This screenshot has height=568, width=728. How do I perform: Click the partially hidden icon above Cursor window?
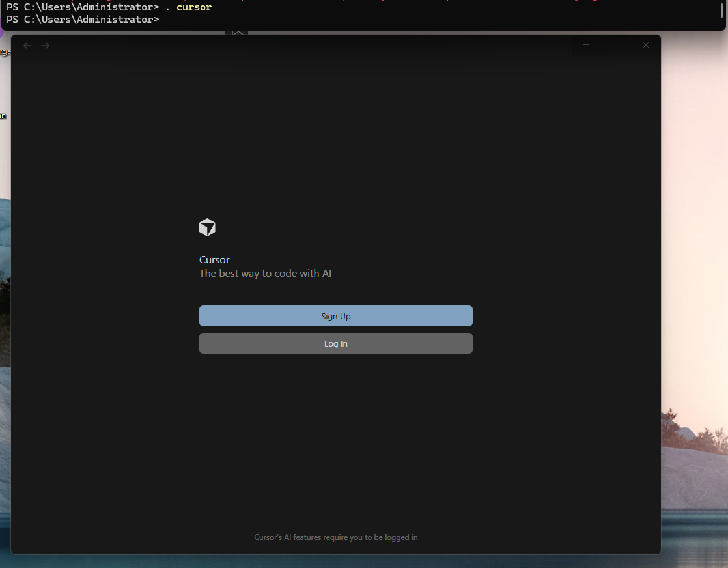coord(236,31)
